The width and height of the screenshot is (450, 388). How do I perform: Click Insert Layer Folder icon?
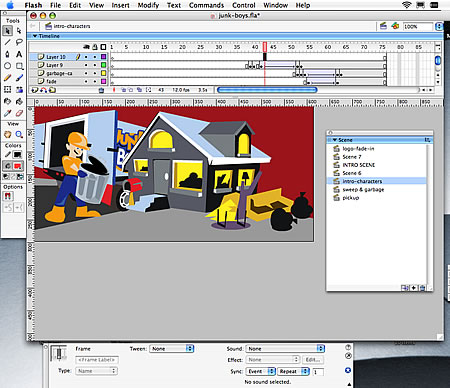[52, 90]
